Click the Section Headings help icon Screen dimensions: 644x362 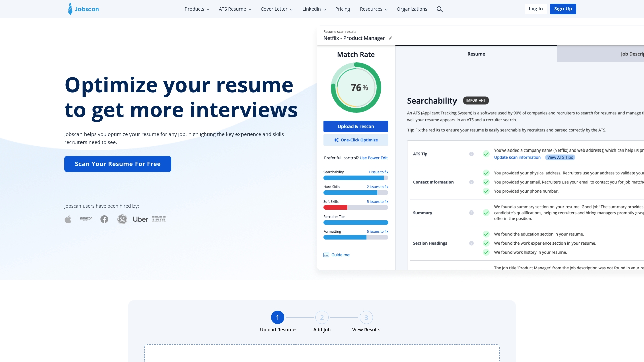[471, 243]
